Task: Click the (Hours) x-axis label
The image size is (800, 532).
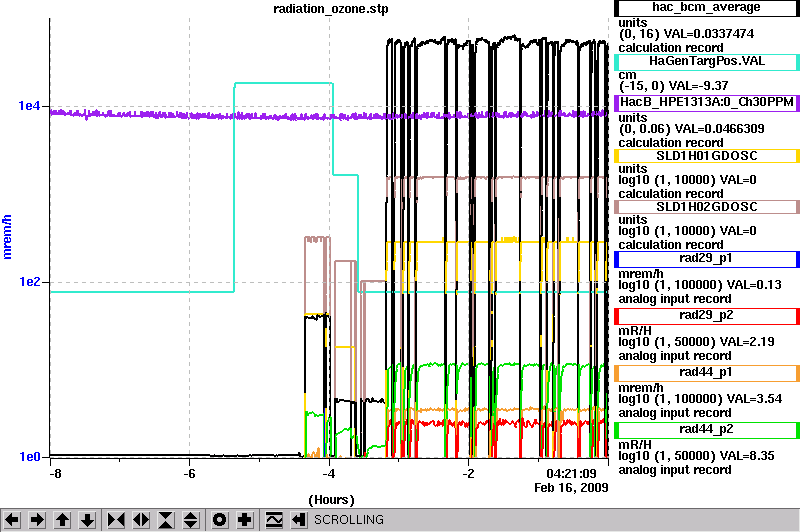Action: click(x=331, y=500)
